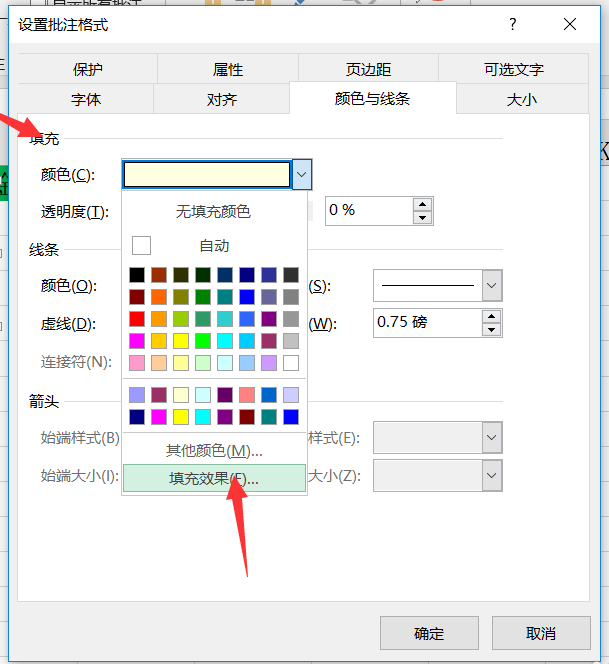Choose the aqua swatch

point(225,319)
